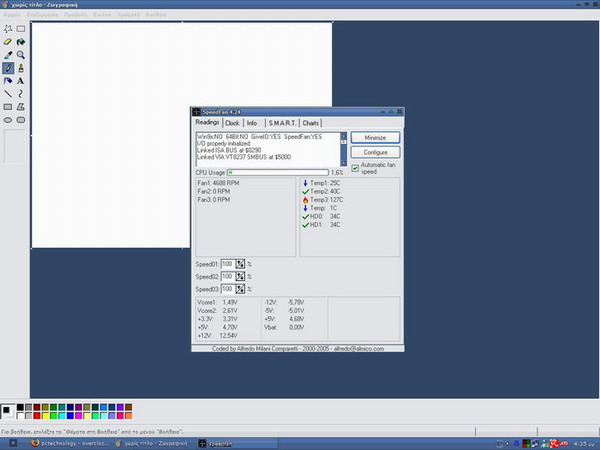Click the Vcore1 voltage reading
The image size is (600, 450).
pyautogui.click(x=217, y=302)
